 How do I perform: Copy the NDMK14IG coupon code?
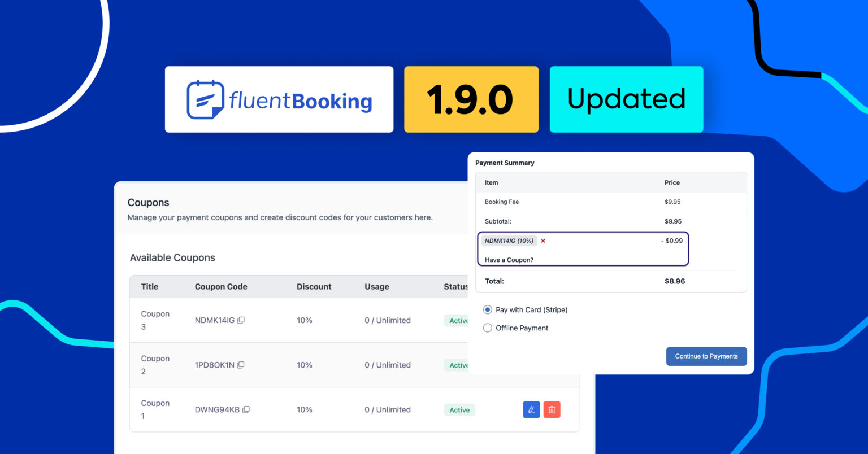(241, 320)
